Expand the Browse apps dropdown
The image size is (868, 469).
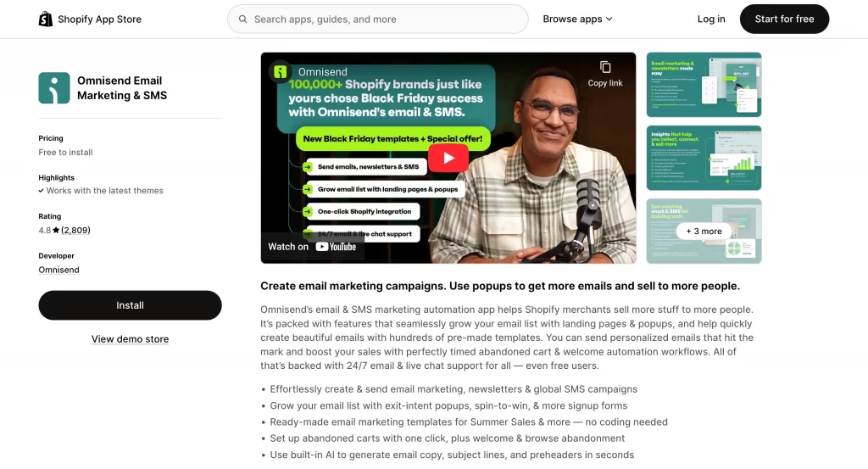pos(577,19)
